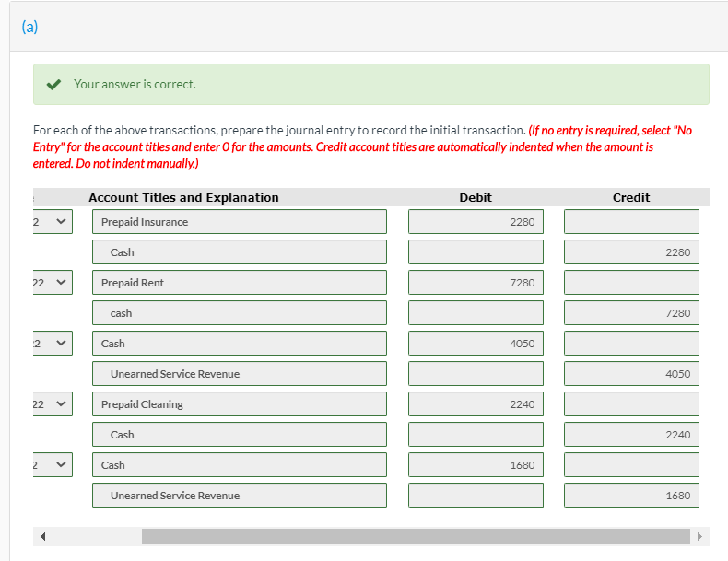Click the (a) section label
Image resolution: width=728 pixels, height=561 pixels.
pos(29,27)
